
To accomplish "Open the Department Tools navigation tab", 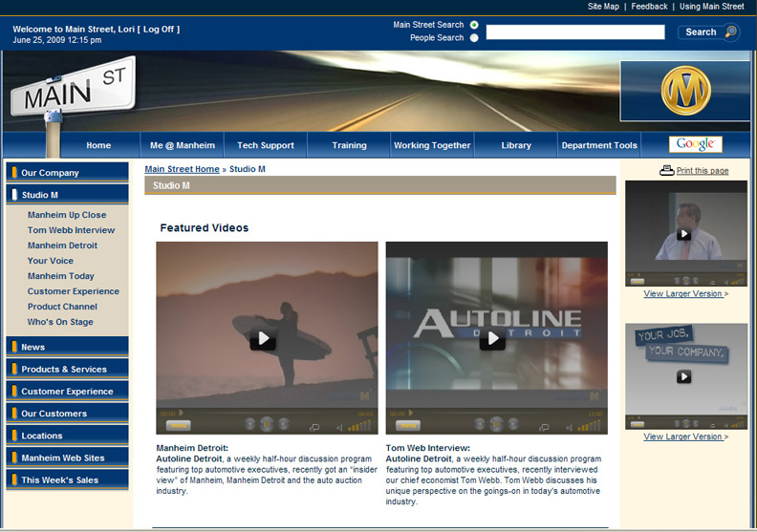I will point(598,145).
